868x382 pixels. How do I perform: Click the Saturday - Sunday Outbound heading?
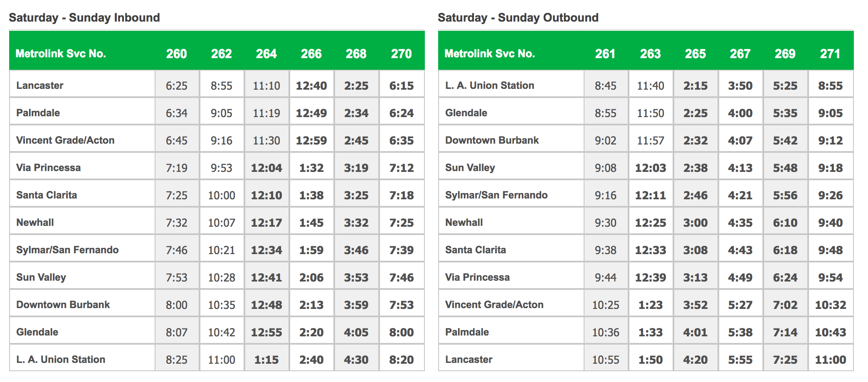(x=518, y=17)
